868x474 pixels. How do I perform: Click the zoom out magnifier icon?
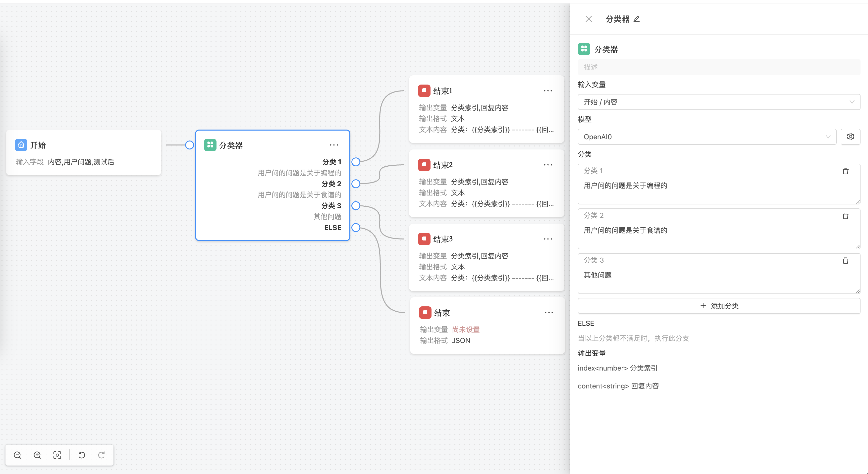tap(17, 455)
